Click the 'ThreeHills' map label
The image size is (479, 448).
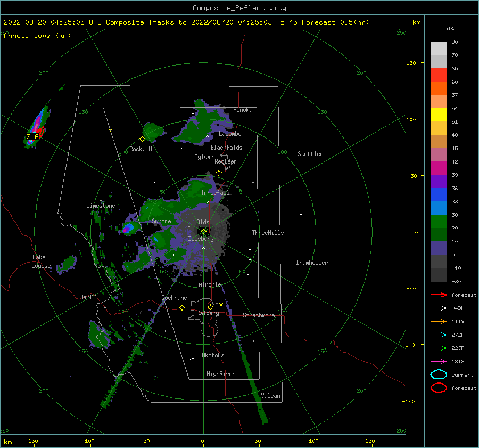pyautogui.click(x=268, y=233)
